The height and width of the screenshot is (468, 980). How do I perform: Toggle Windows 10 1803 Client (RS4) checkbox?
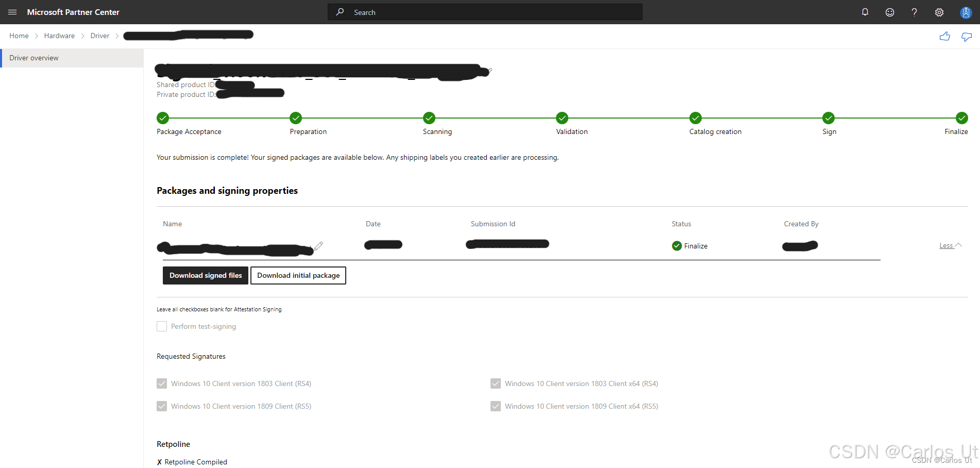(162, 383)
